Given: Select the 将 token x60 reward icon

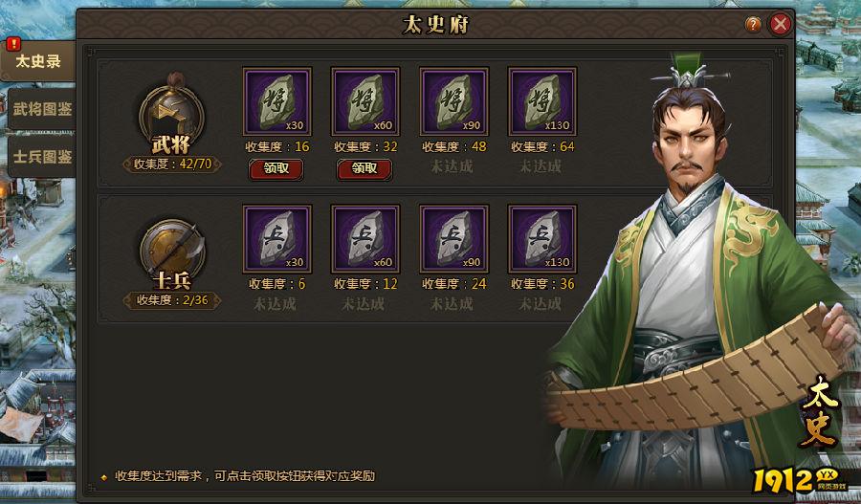Looking at the screenshot, I should (x=365, y=101).
